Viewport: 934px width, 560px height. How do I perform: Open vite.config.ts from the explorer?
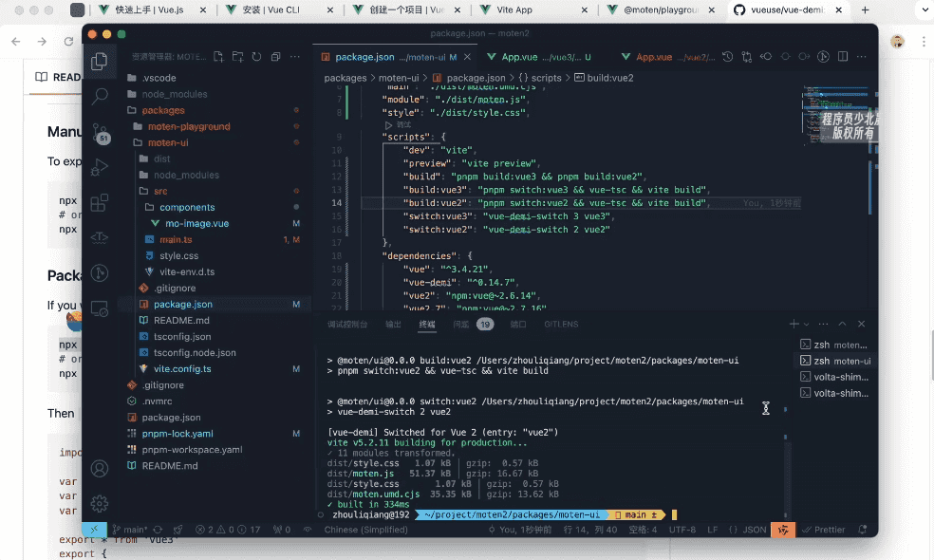182,368
